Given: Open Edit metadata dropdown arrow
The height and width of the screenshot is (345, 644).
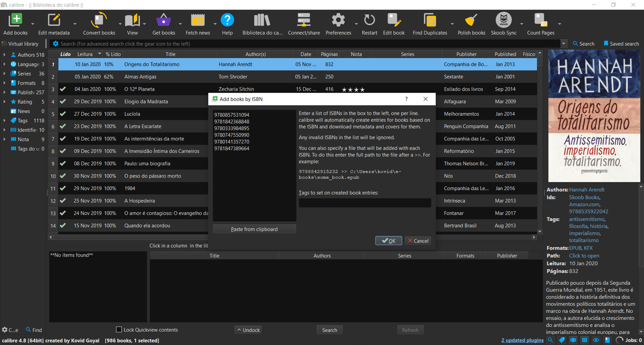Looking at the screenshot, I should click(75, 24).
